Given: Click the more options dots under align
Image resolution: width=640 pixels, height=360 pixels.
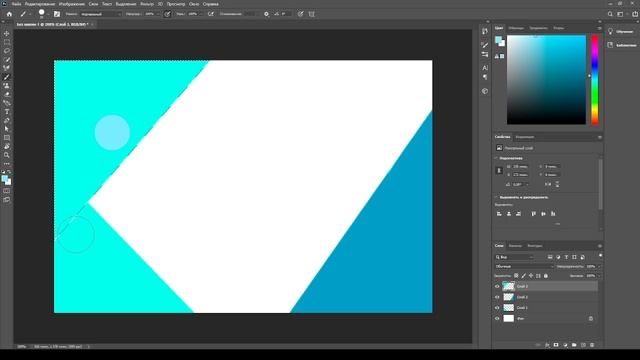Looking at the screenshot, I should click(x=558, y=224).
